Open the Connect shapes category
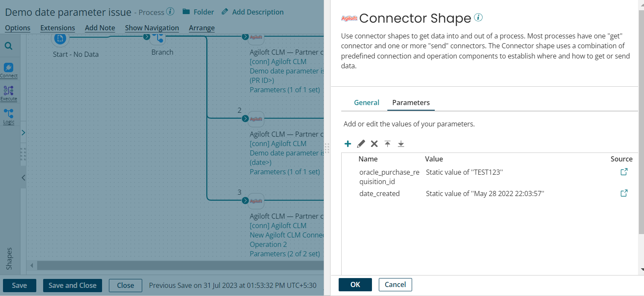 pyautogui.click(x=9, y=70)
